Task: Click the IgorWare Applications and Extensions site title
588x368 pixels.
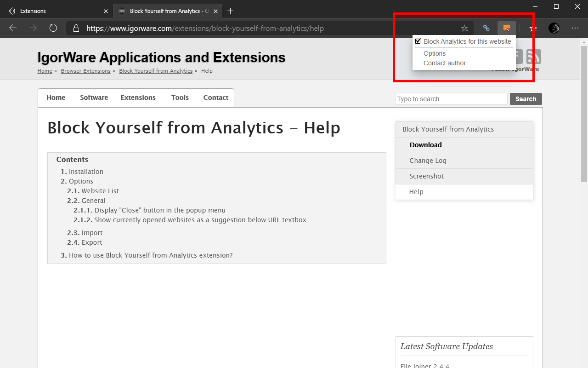Action: (162, 57)
